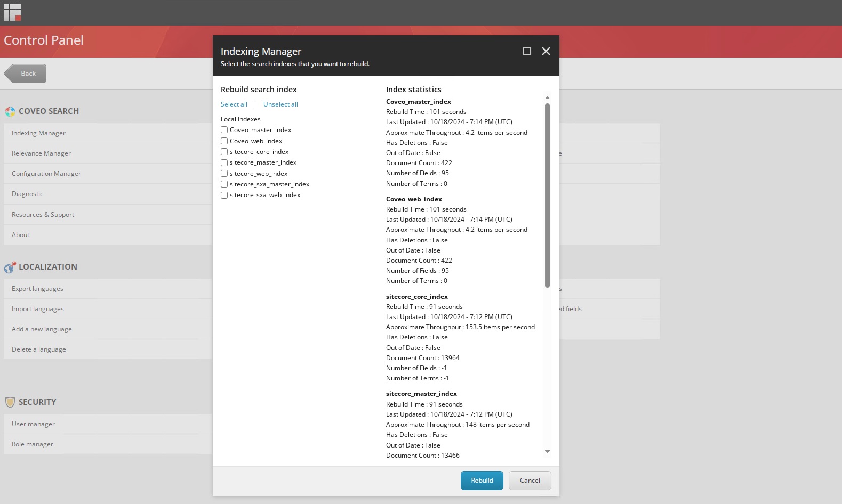Tick the sitecore_core_index checkbox

click(x=224, y=152)
